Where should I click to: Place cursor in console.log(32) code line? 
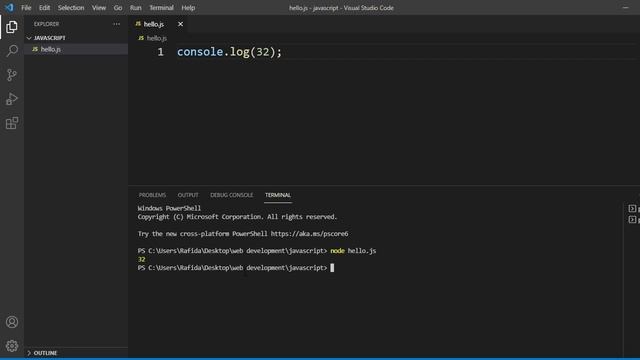tap(229, 52)
